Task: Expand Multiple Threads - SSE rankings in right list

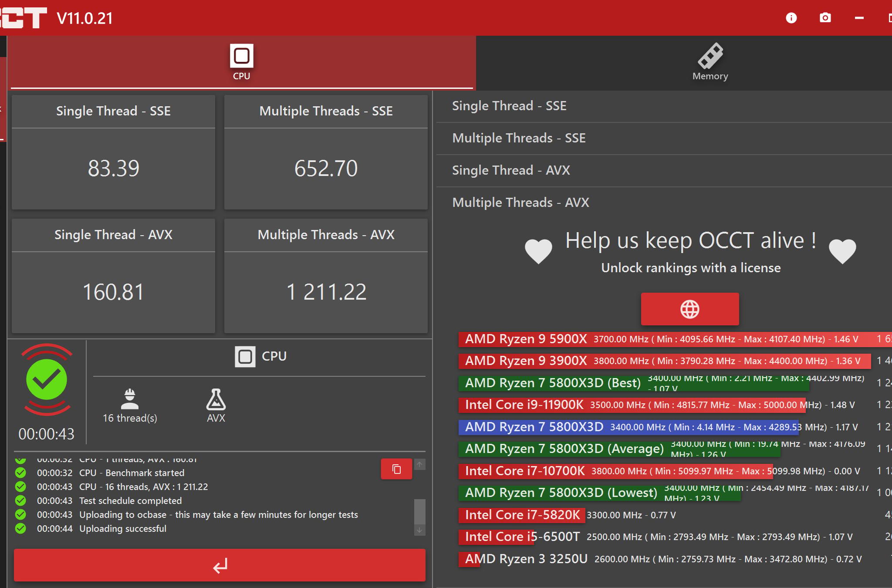Action: tap(664, 138)
